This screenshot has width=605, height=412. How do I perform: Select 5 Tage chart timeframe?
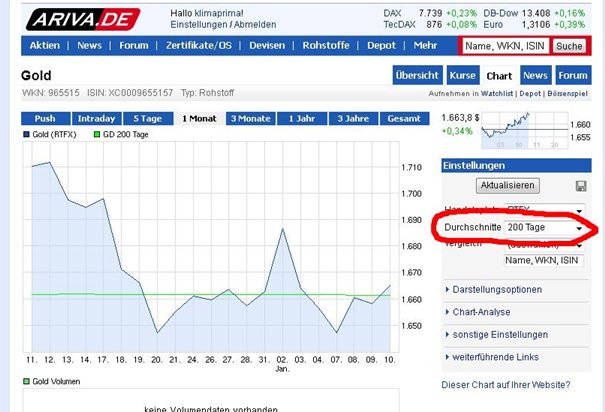tap(147, 118)
